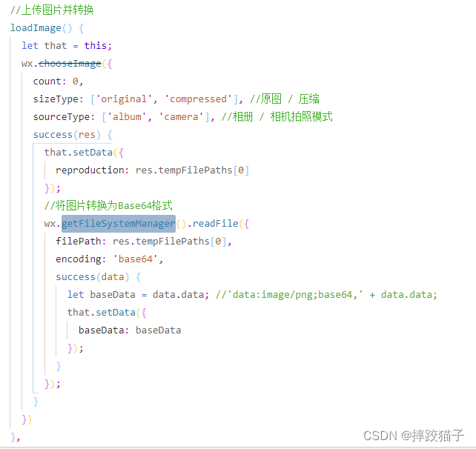Viewport: 476px width, 449px height.
Task: Click the CSDN watermark text
Action: (414, 436)
